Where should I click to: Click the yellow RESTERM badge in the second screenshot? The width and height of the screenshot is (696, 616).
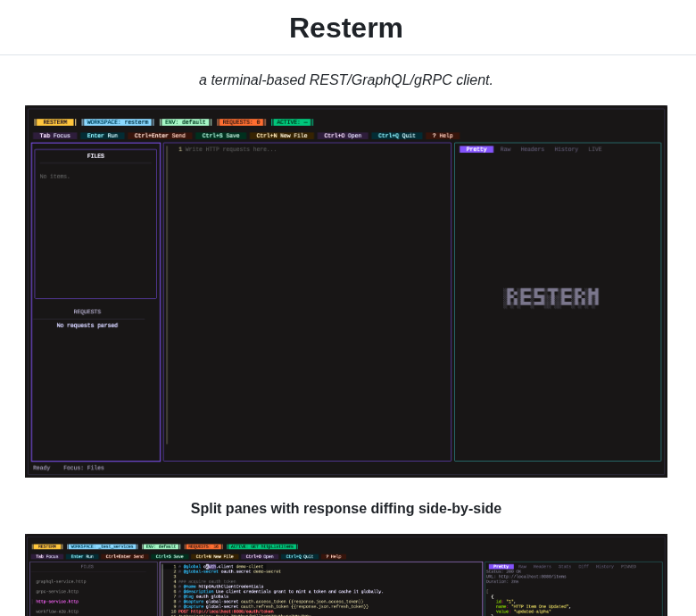47,546
